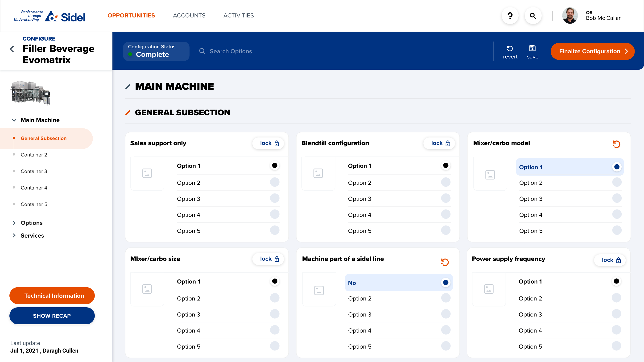Screen dimensions: 644x362
Task: Edit Main Machine section pencil icon
Action: [x=128, y=87]
